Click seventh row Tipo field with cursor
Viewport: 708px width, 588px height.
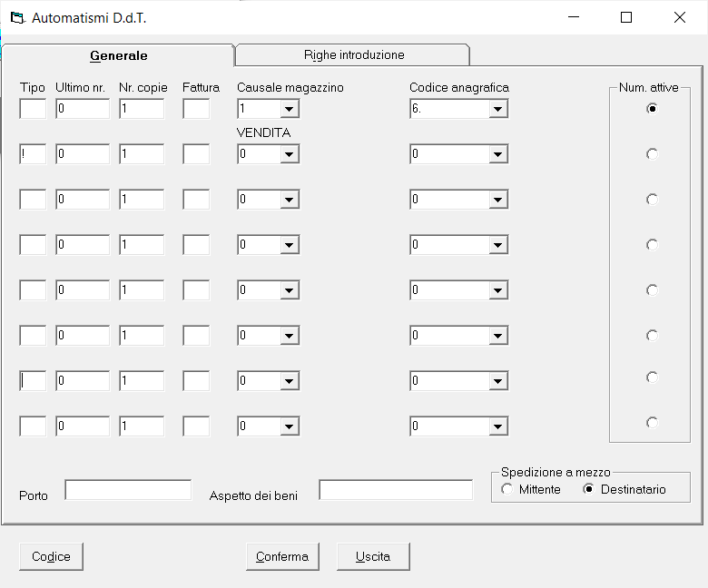tap(33, 381)
